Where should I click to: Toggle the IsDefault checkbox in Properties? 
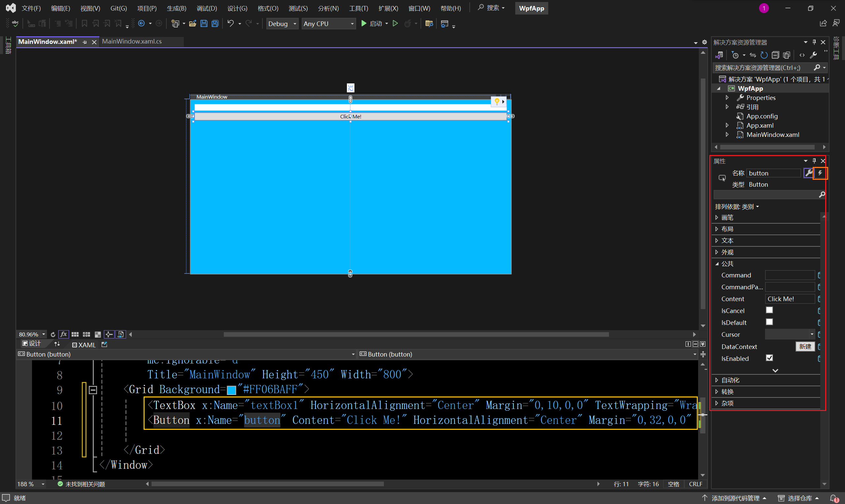click(769, 322)
